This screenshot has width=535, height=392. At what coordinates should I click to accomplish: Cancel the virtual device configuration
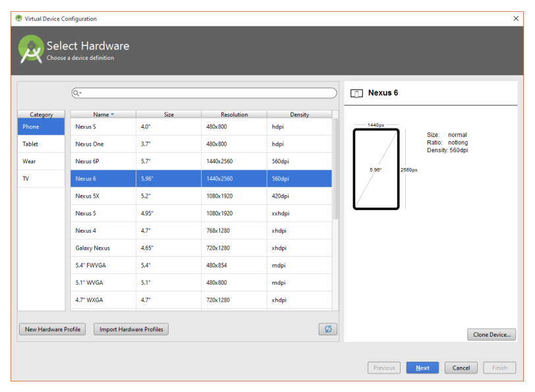point(461,368)
